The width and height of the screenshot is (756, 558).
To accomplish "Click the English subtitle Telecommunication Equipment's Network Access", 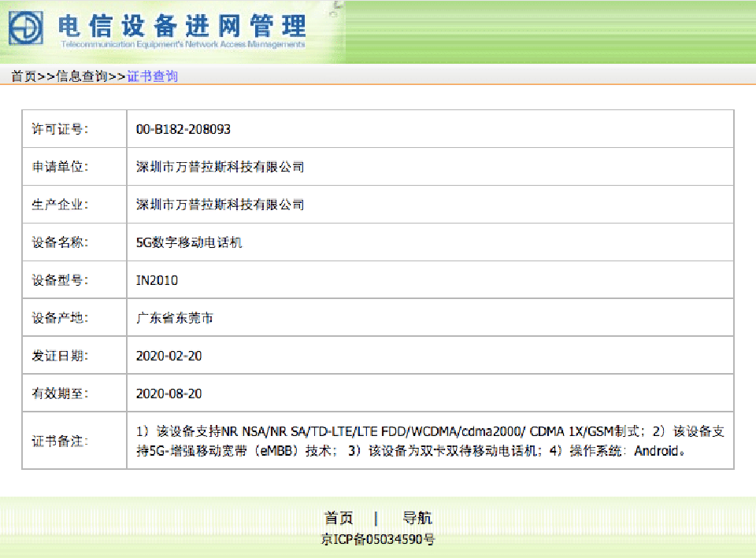I will [183, 44].
